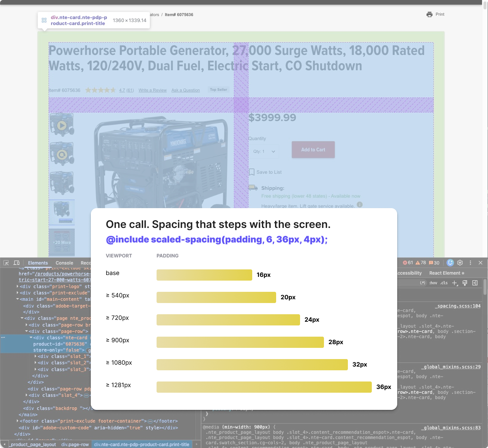Click Add to Cart button
The height and width of the screenshot is (448, 488).
(313, 150)
